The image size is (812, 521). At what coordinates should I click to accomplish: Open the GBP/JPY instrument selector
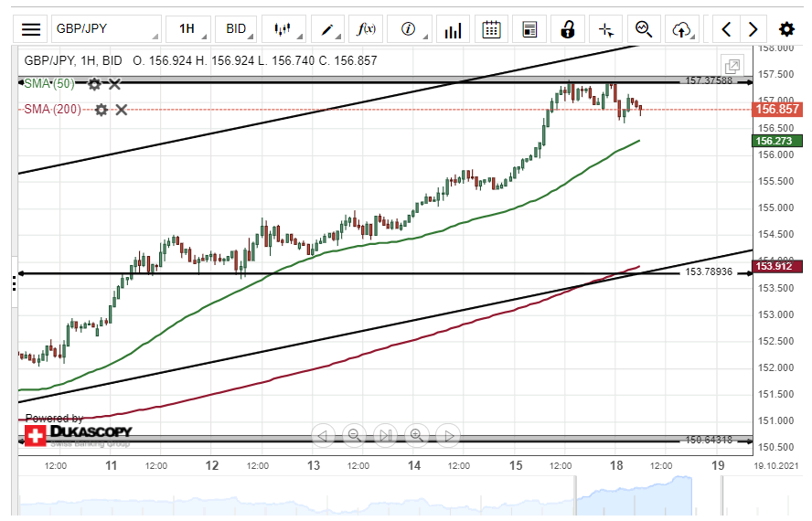pyautogui.click(x=106, y=29)
